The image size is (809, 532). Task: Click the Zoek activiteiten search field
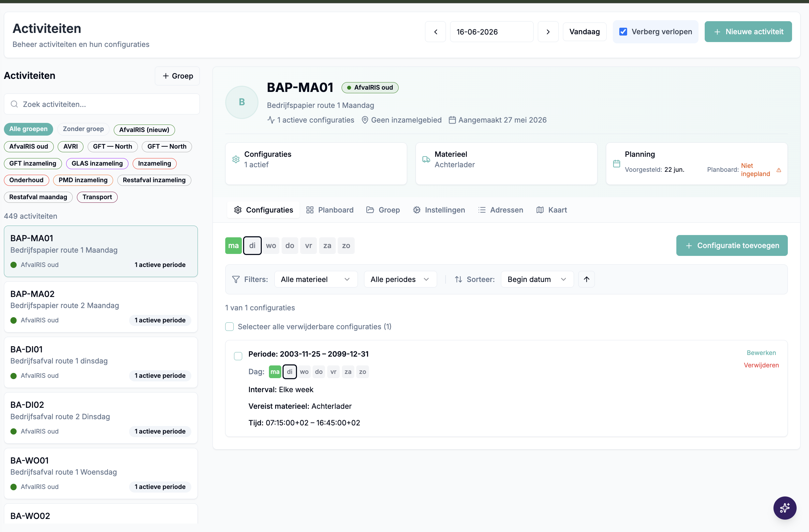[102, 104]
